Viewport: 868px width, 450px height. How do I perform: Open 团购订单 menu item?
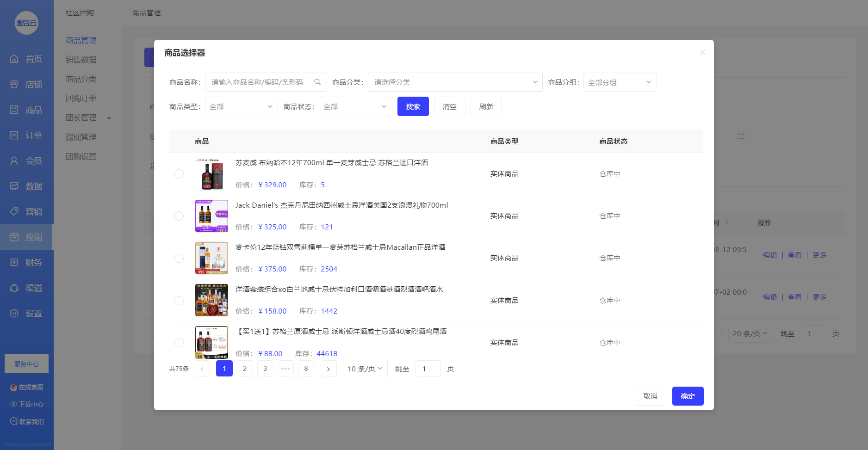tap(81, 98)
